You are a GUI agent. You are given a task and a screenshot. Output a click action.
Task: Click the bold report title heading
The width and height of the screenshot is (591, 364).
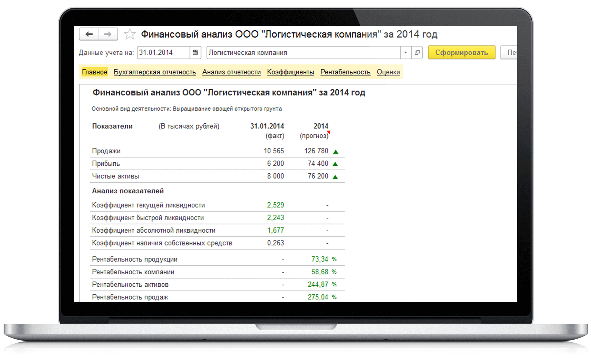click(229, 93)
